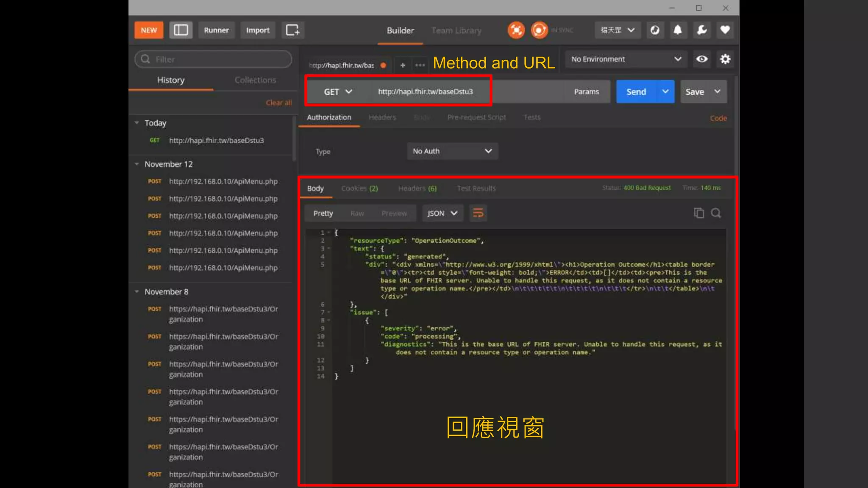This screenshot has width=868, height=488.
Task: Click the heart icon
Action: point(725,30)
